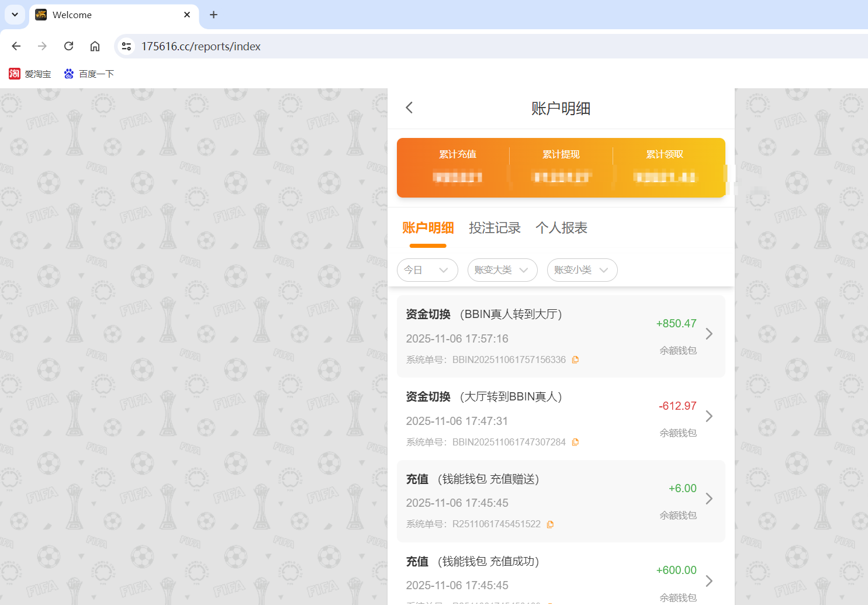
Task: Switch to the 投注记录 tab
Action: click(494, 228)
